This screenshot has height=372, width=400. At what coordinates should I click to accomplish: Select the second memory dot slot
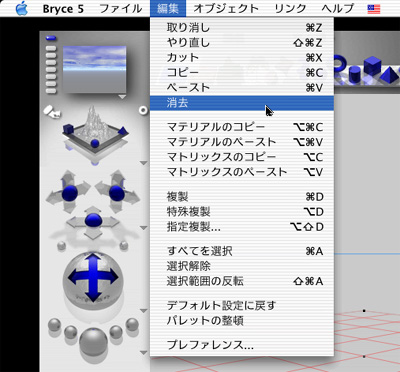click(51, 48)
